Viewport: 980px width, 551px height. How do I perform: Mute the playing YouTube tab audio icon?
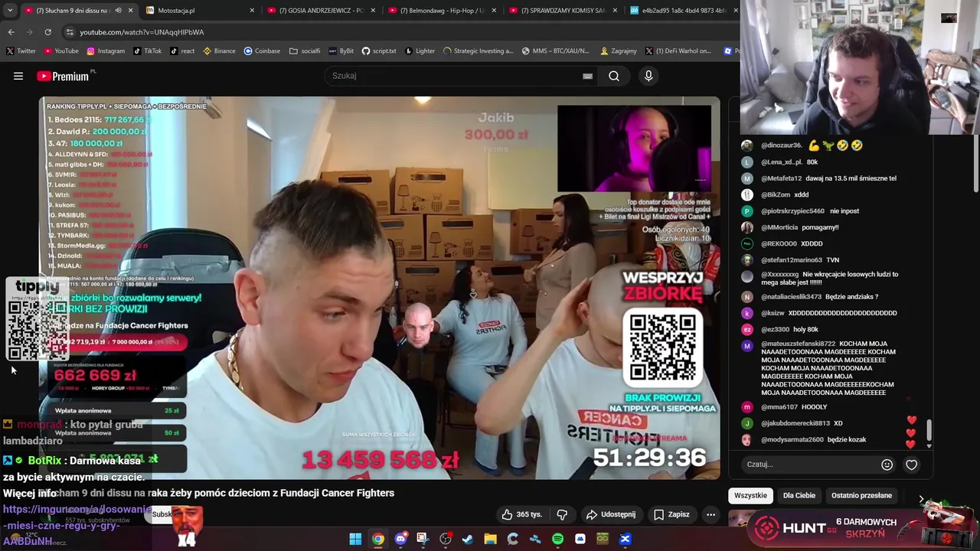pyautogui.click(x=118, y=11)
